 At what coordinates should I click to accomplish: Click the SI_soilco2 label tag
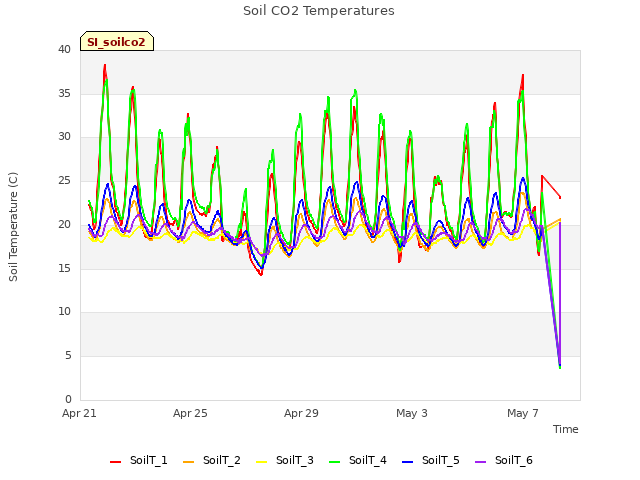(117, 41)
